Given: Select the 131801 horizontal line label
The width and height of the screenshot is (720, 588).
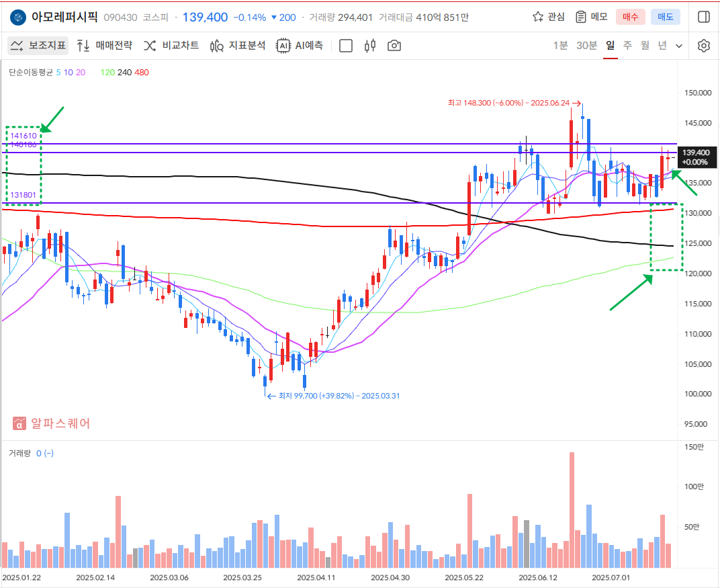Looking at the screenshot, I should [23, 195].
